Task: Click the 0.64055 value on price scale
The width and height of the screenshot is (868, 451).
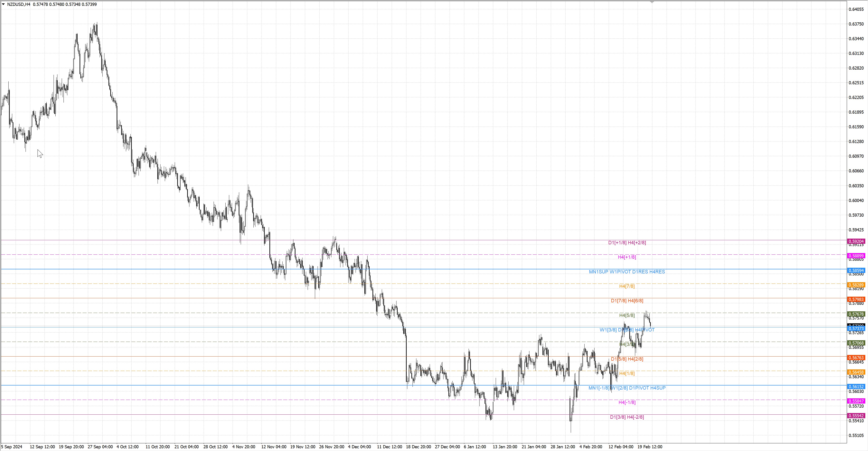Action: click(856, 9)
